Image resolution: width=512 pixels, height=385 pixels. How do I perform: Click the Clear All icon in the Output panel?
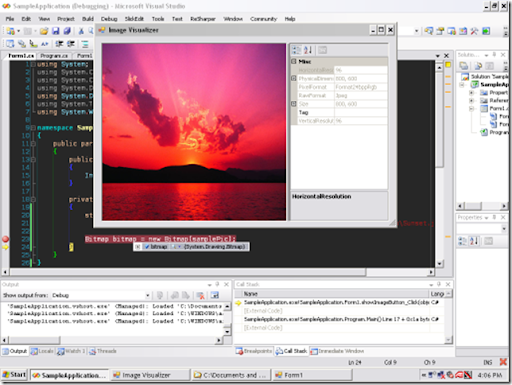click(200, 295)
